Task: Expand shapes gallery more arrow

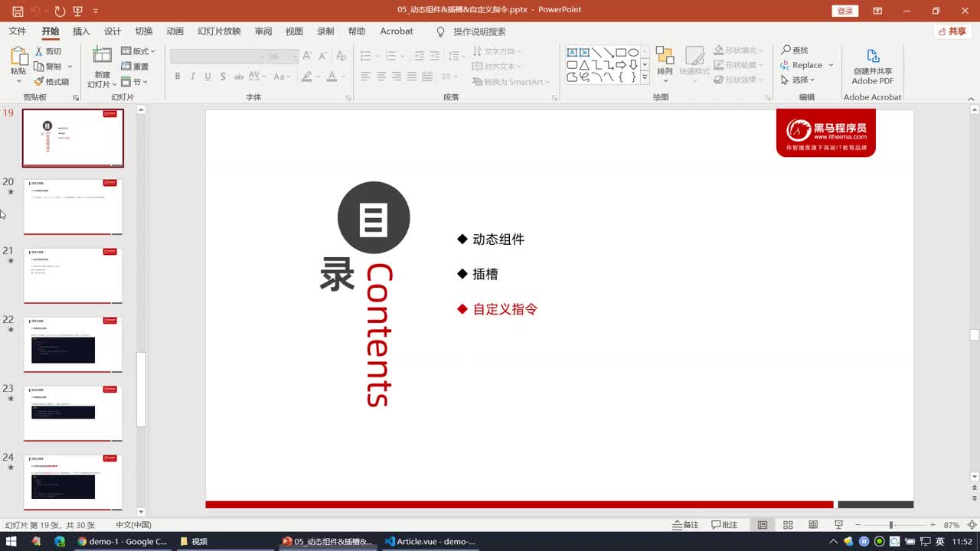Action: 645,77
